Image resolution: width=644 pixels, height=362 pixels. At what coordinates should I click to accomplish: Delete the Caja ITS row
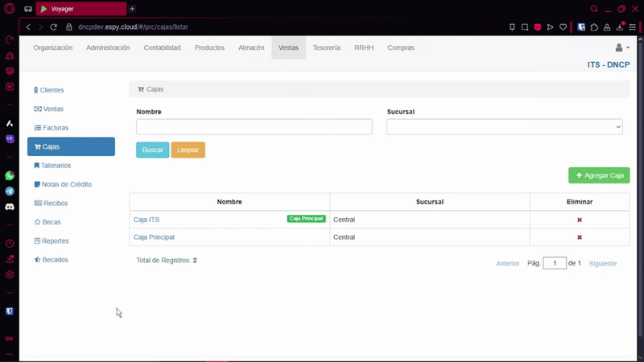coord(579,220)
